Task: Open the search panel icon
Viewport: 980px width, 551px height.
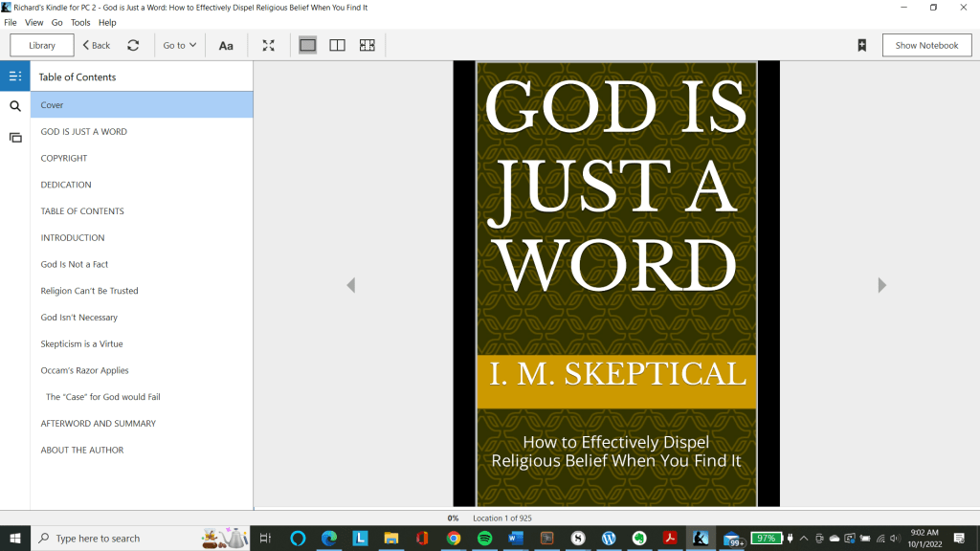Action: tap(14, 106)
